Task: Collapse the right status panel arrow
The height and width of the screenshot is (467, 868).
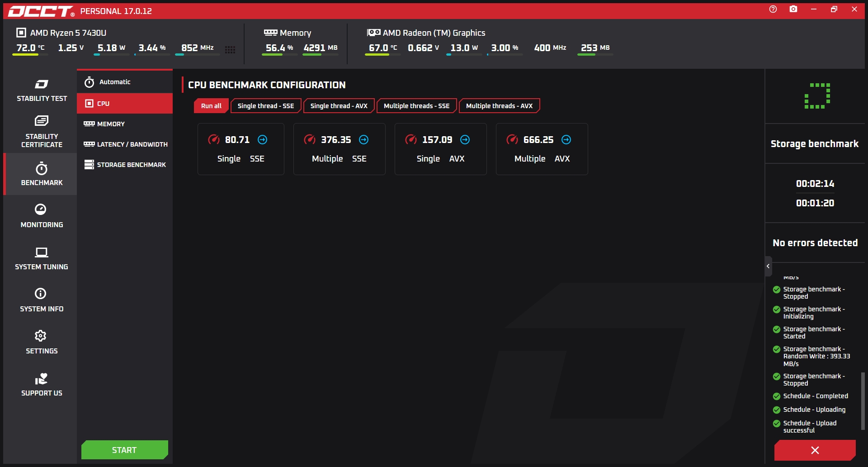Action: coord(768,266)
